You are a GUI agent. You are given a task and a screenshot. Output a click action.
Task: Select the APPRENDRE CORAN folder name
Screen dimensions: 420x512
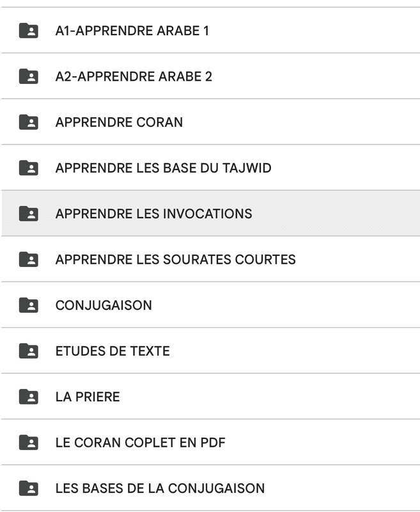point(119,122)
